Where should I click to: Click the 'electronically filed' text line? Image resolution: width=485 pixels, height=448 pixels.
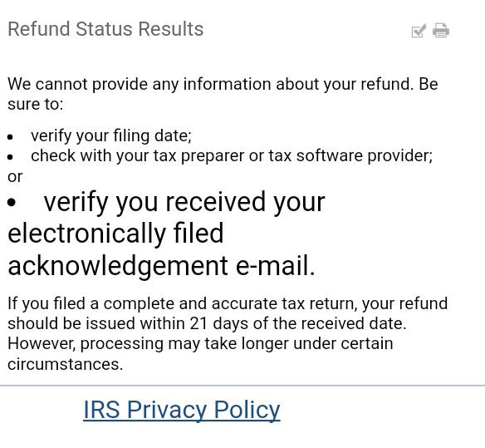(115, 234)
